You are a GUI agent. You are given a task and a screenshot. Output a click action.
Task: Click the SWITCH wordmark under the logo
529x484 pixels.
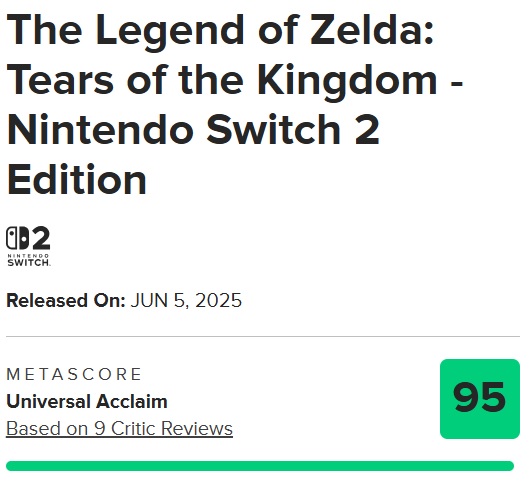coord(29,262)
